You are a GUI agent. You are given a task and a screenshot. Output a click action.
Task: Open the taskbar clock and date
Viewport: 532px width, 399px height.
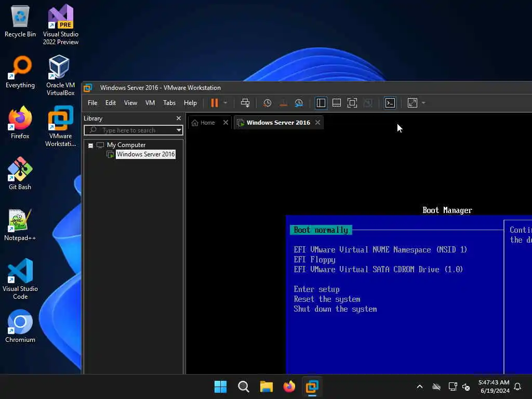pyautogui.click(x=494, y=387)
